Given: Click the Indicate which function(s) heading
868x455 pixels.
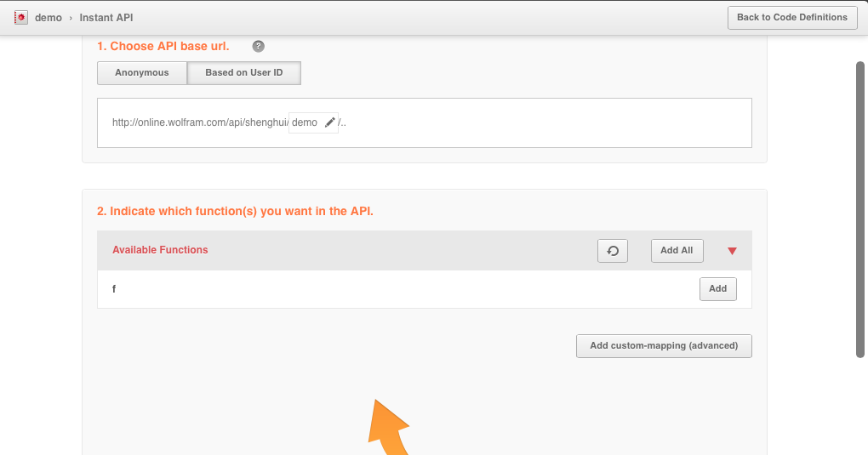Looking at the screenshot, I should tap(235, 212).
